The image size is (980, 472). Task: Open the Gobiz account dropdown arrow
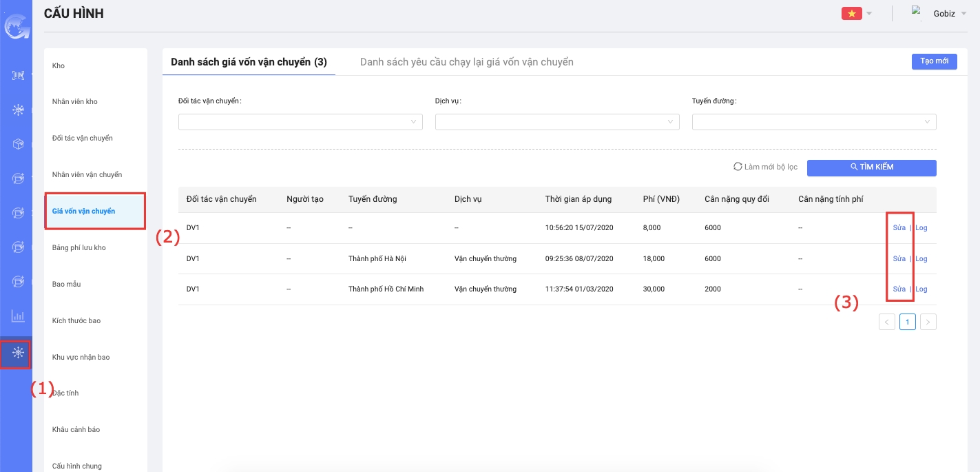tap(963, 14)
